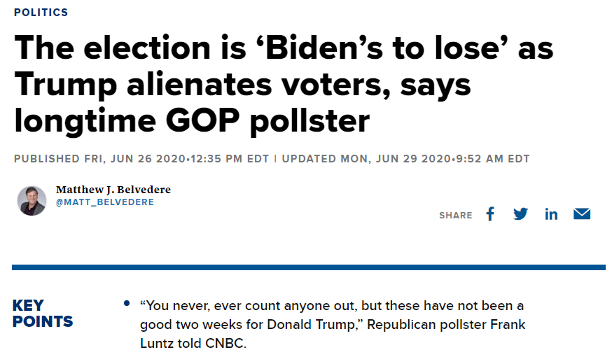This screenshot has width=612, height=364.
Task: Click the KEY POINTS heading
Action: click(43, 314)
